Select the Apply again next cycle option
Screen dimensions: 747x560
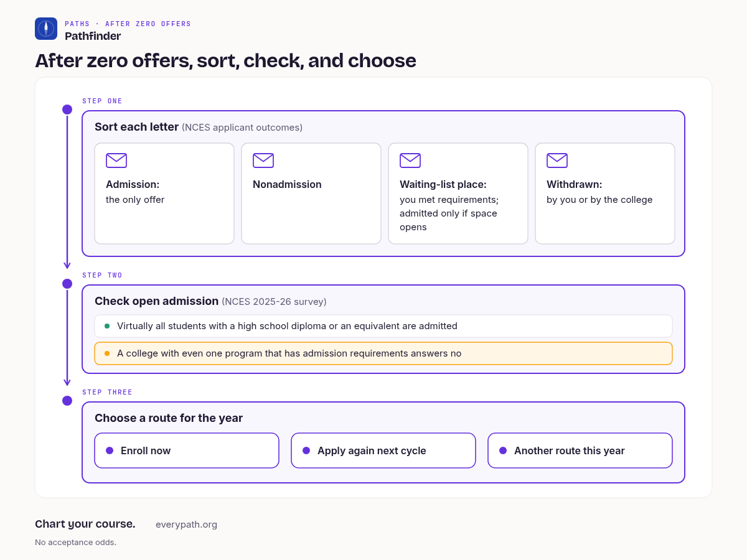coord(383,450)
